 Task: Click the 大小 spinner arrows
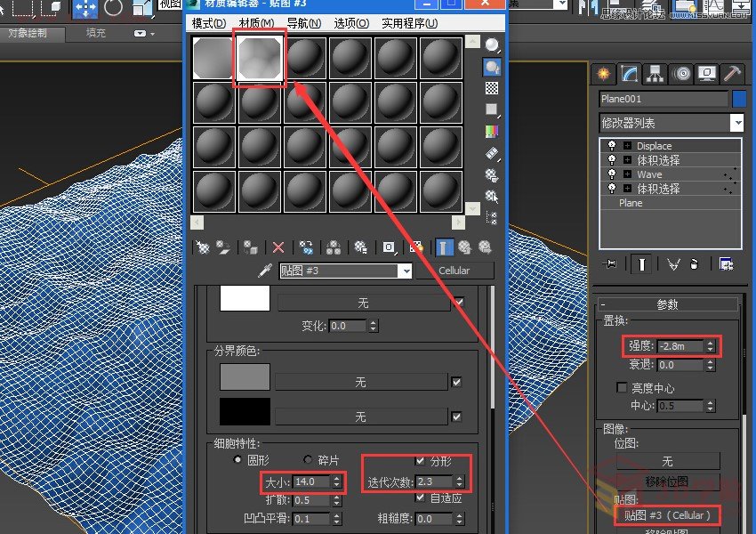click(336, 481)
